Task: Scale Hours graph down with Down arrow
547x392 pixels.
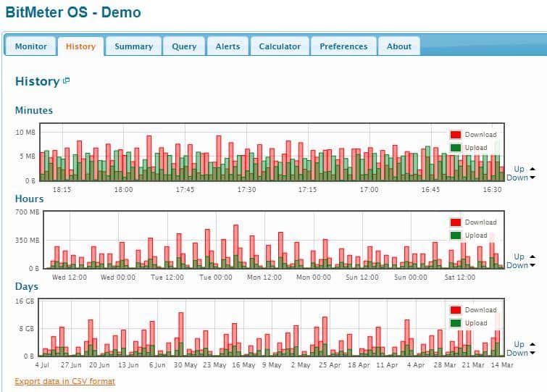Action: 533,265
